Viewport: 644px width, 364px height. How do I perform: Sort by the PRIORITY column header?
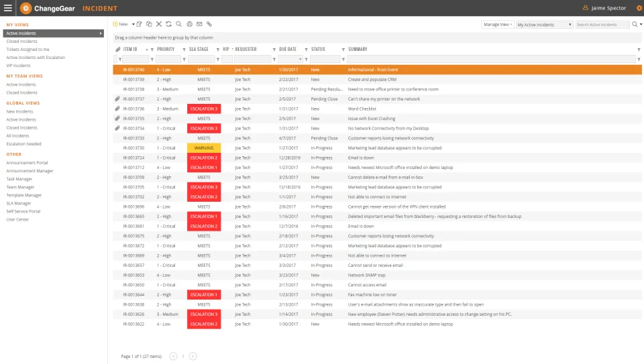coord(166,49)
